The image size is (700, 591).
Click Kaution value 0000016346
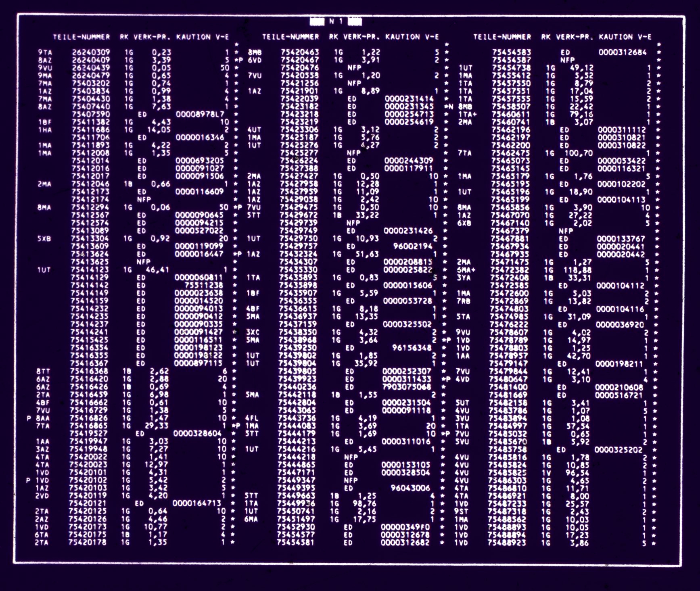(200, 138)
